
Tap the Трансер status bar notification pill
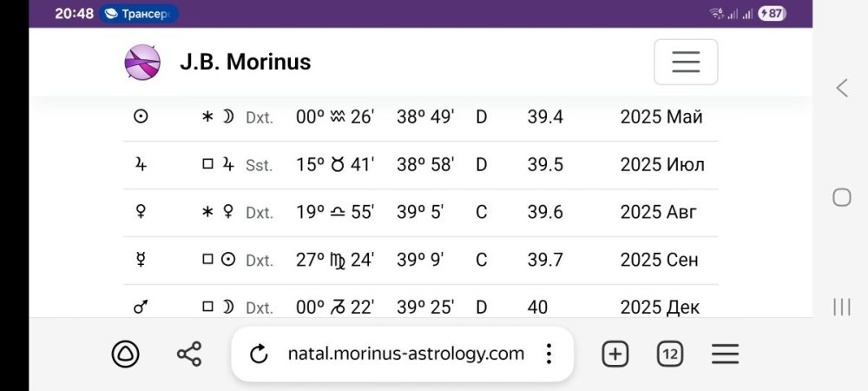(139, 13)
